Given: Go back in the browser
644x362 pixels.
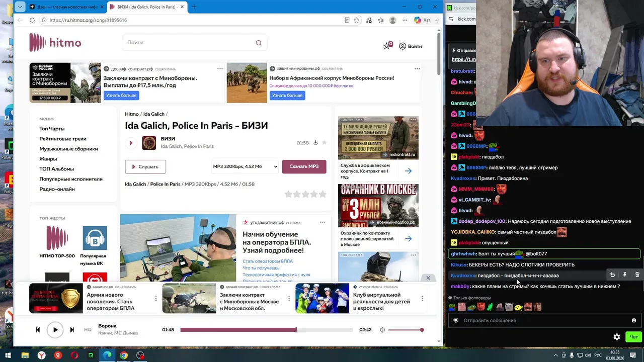Looking at the screenshot, I should pyautogui.click(x=20, y=20).
